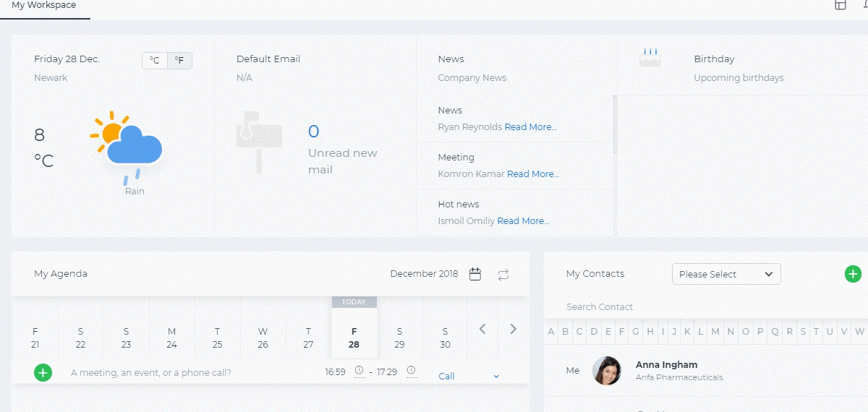Click the 0 unread mail count
The image size is (868, 412).
313,132
